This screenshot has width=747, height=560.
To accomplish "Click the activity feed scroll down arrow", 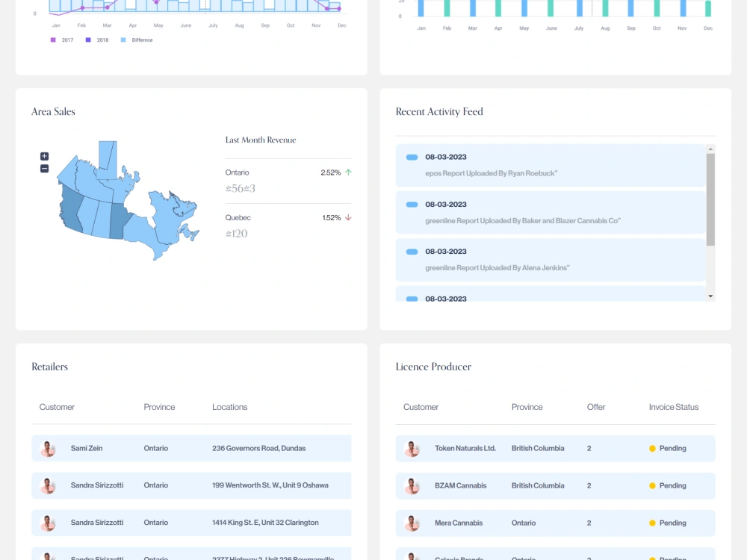I will [x=710, y=296].
